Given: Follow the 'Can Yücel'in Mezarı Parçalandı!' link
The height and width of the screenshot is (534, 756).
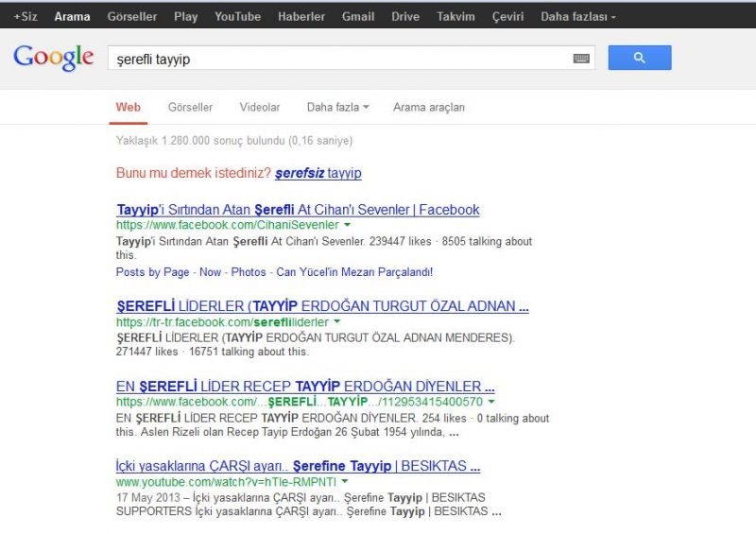Looking at the screenshot, I should coord(354,272).
